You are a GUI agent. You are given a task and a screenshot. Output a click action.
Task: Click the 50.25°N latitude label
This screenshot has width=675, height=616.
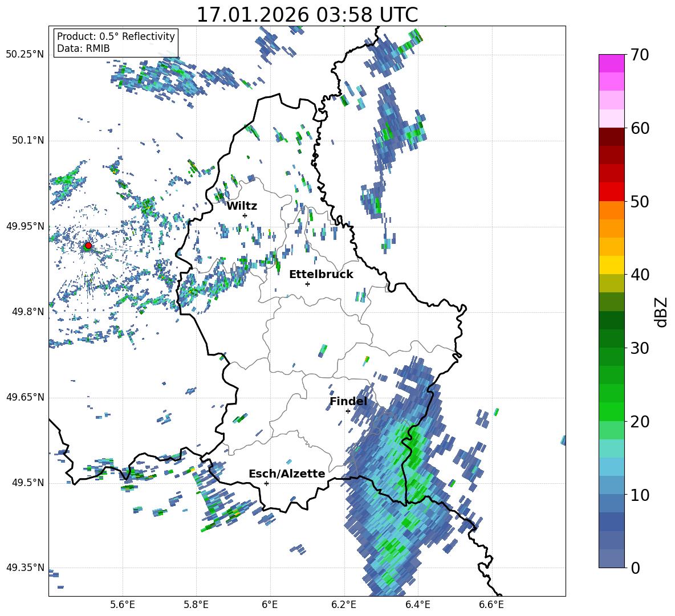[25, 55]
